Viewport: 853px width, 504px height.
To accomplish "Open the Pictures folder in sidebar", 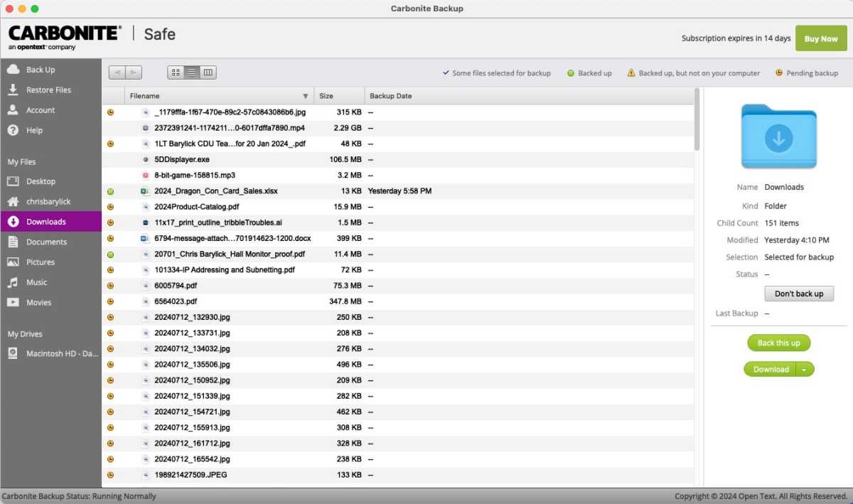I will pyautogui.click(x=51, y=262).
